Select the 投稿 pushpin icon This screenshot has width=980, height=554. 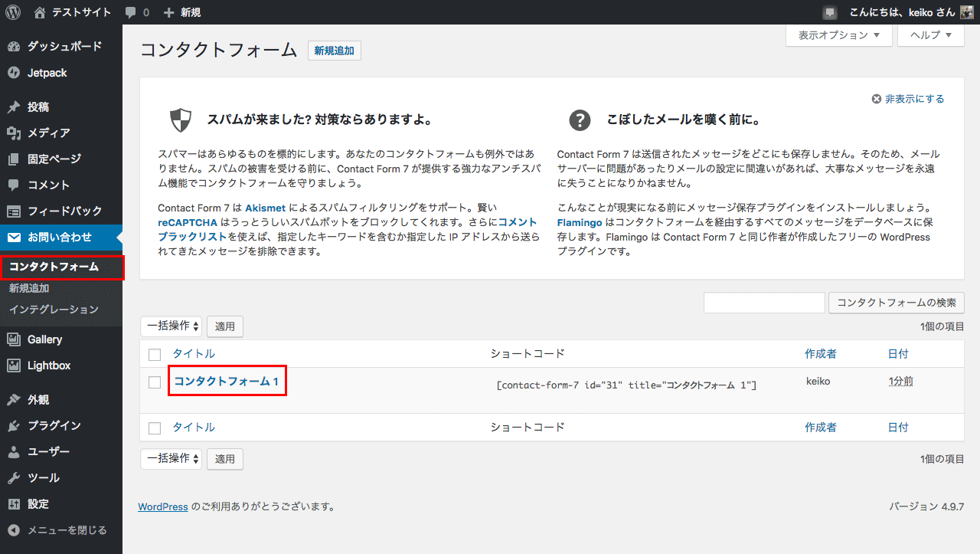tap(14, 107)
